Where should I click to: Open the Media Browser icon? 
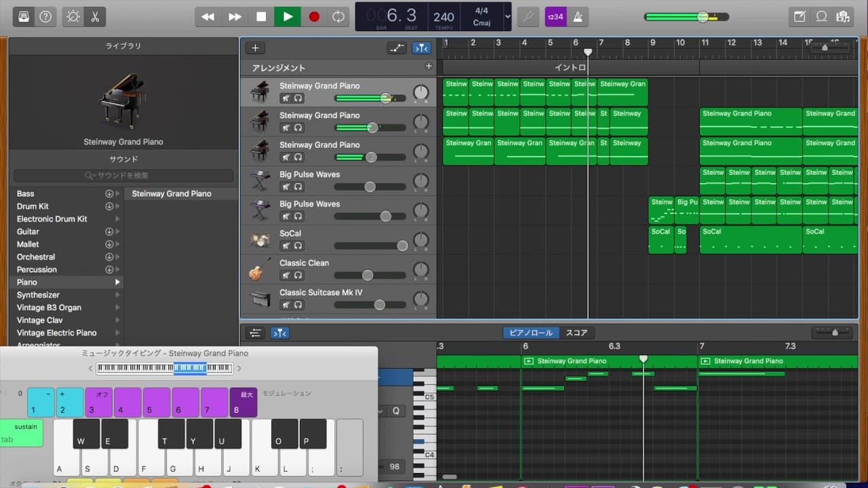tap(843, 17)
